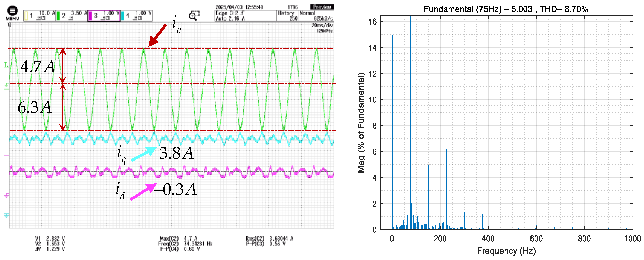Click the ΔV 1.229 V cursor readout
Screen dimensions: 644x260
50,249
